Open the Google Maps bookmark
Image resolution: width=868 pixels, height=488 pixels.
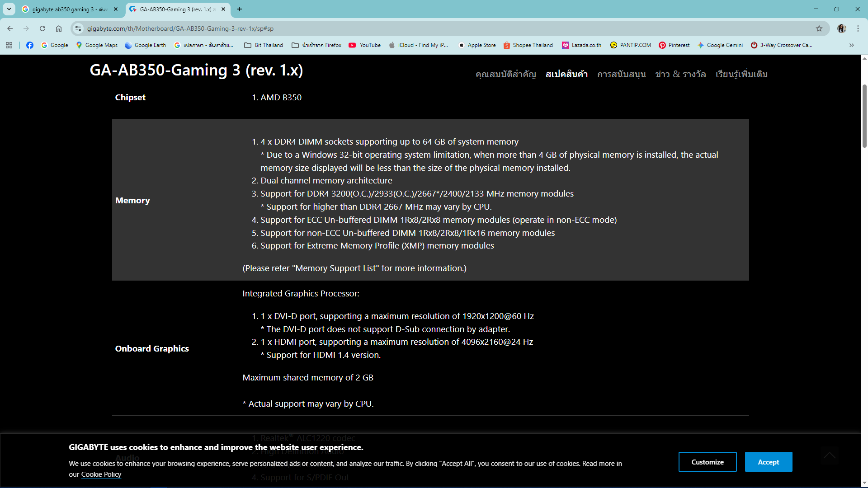[97, 45]
